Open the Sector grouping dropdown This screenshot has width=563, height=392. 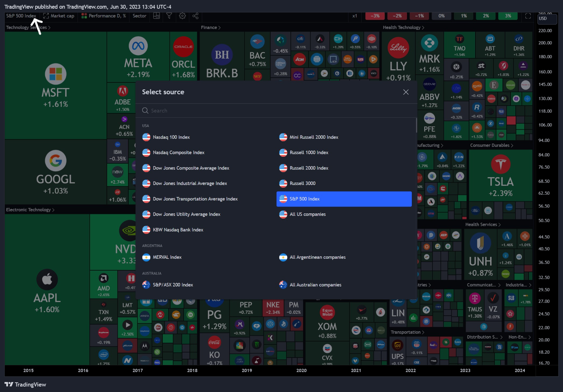tap(139, 16)
